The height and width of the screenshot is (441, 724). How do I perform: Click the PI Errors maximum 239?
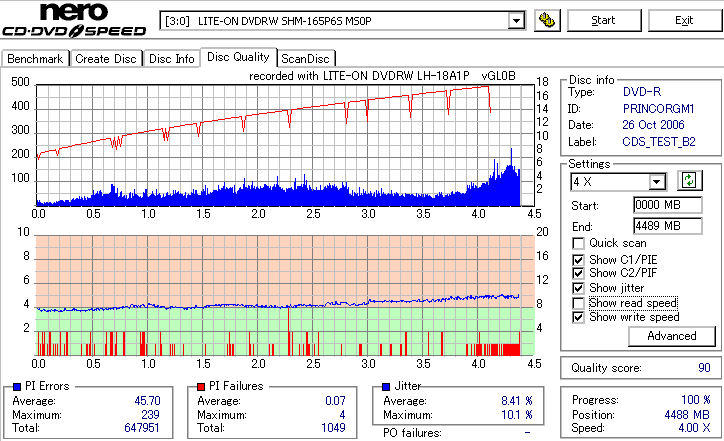click(150, 415)
